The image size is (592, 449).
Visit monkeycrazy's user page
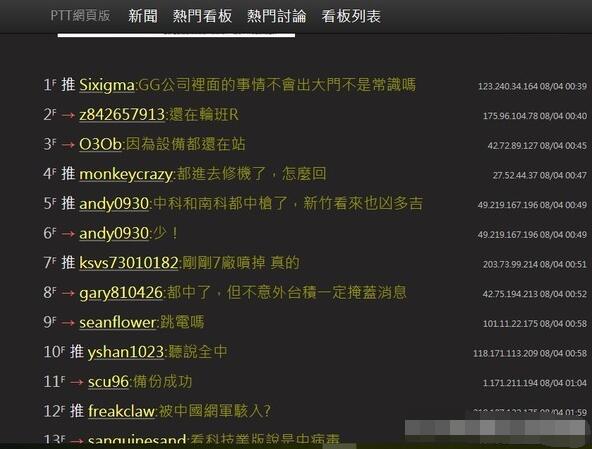(126, 174)
